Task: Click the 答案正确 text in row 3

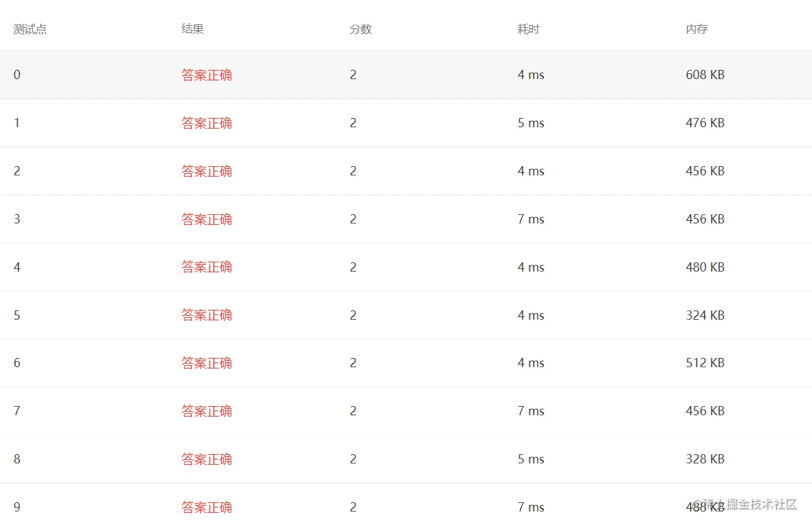Action: pos(207,219)
